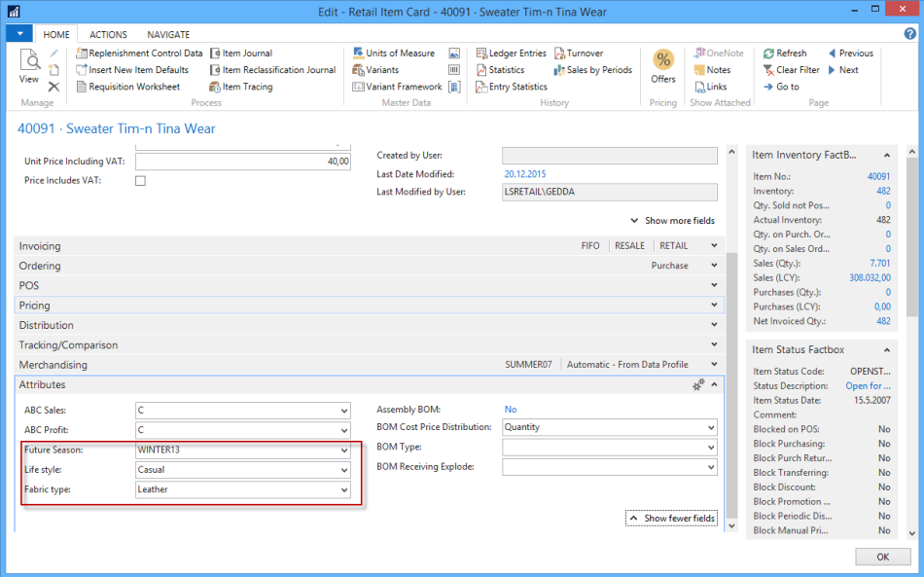The width and height of the screenshot is (924, 577).
Task: Open the Item Journal
Action: point(246,54)
